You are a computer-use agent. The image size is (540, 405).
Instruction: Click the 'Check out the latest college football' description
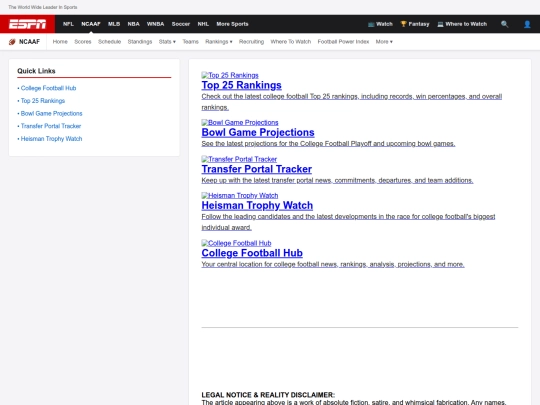(352, 102)
